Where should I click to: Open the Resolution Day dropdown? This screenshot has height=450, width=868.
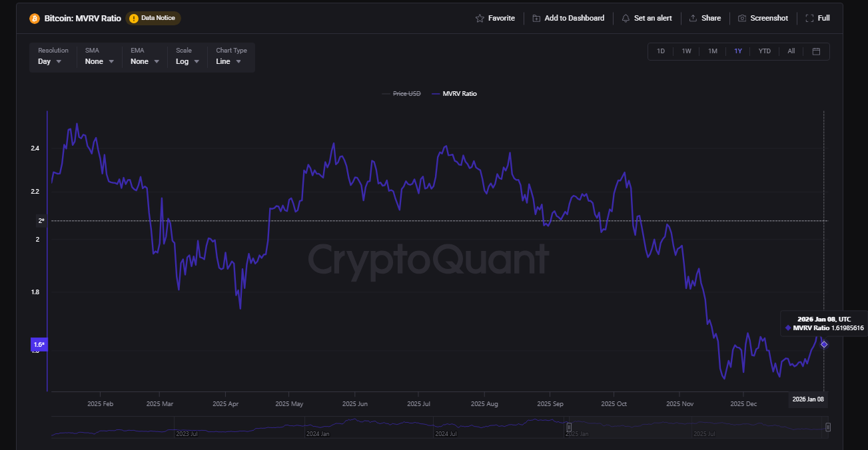51,61
